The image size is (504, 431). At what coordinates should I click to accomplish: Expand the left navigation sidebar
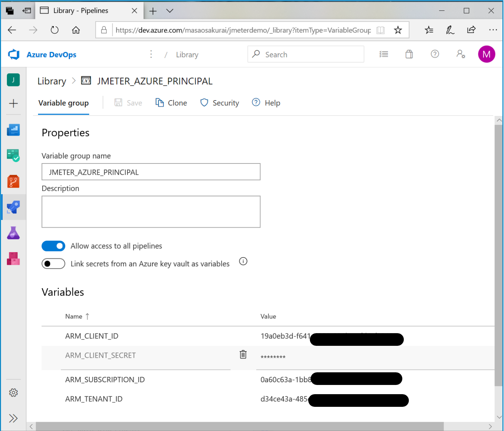tap(13, 418)
